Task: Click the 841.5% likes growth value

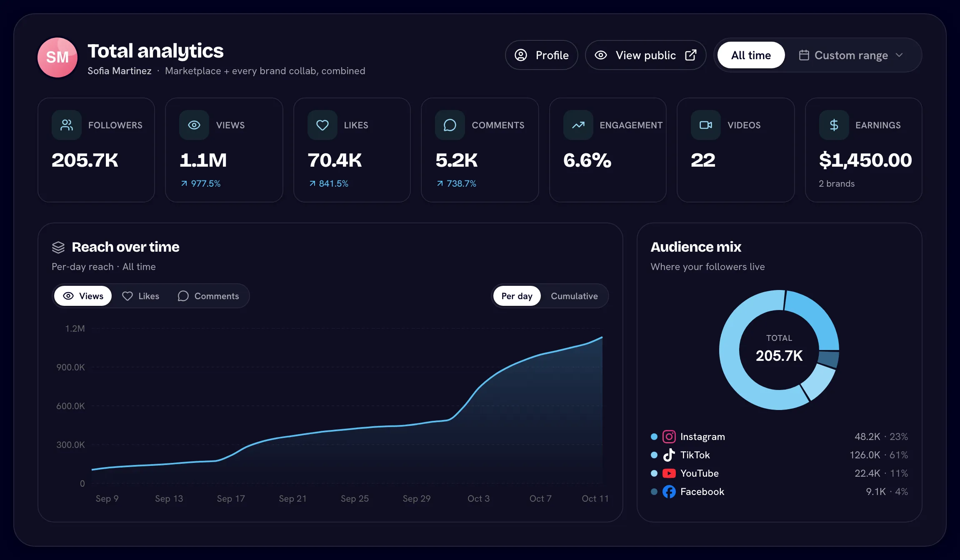Action: [334, 183]
